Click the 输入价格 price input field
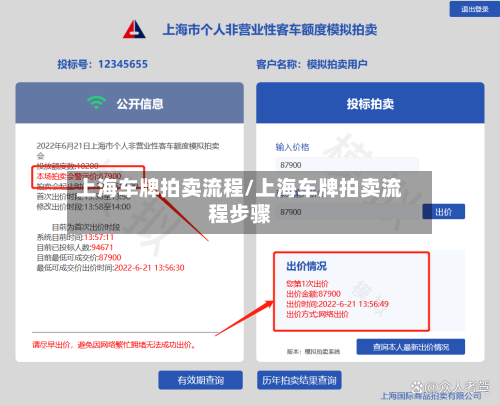500x405 pixels. (347, 165)
